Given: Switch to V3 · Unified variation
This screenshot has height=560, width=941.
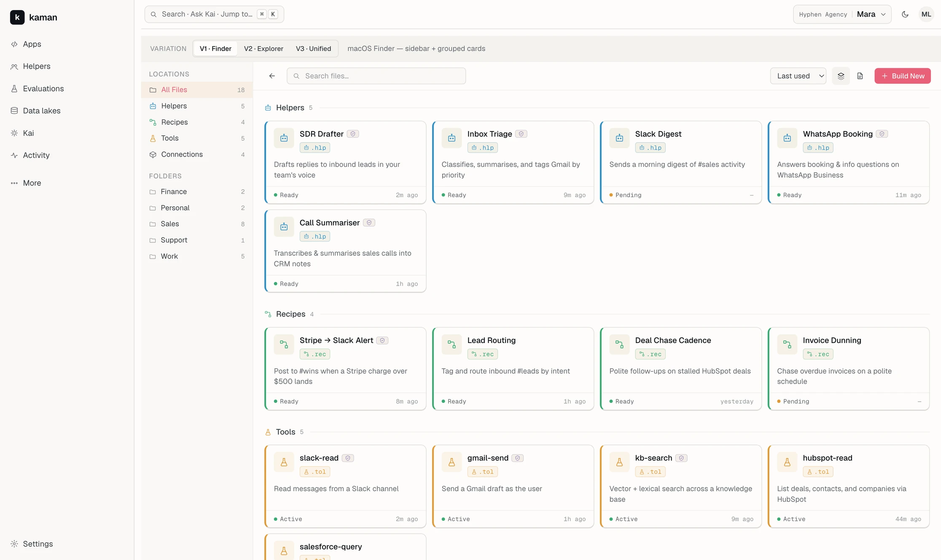Looking at the screenshot, I should (313, 48).
